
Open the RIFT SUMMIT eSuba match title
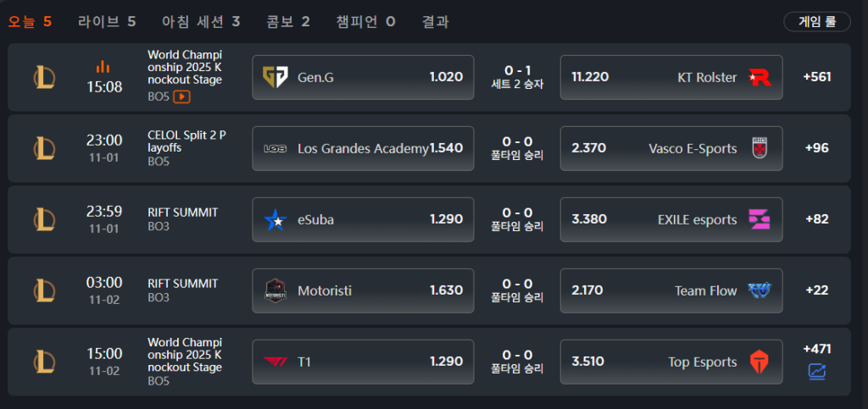[182, 213]
